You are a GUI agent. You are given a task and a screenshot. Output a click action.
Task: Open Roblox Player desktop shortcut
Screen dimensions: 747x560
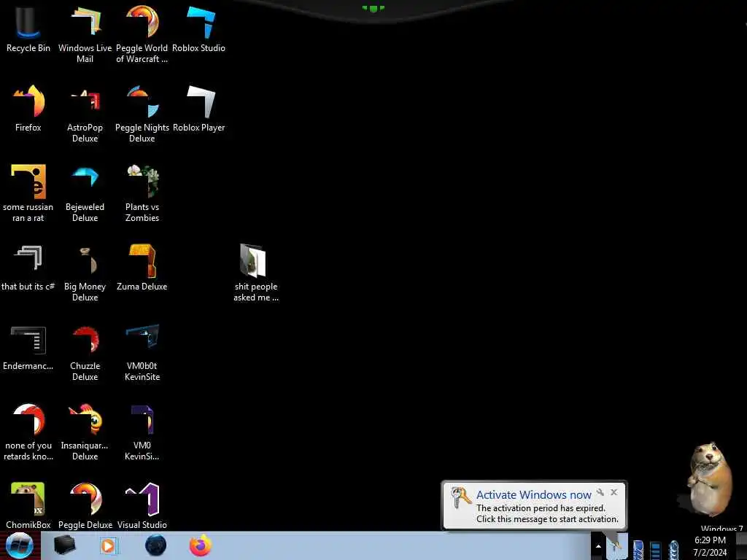(198, 108)
